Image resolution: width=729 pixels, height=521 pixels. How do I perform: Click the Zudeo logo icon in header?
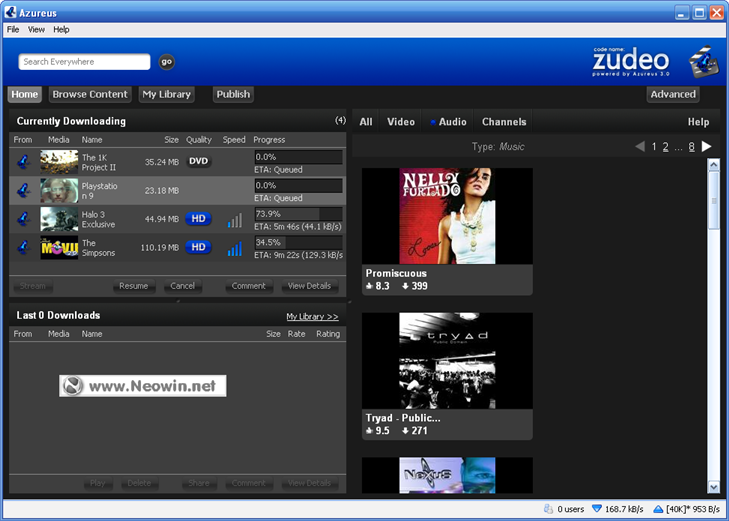pos(706,61)
